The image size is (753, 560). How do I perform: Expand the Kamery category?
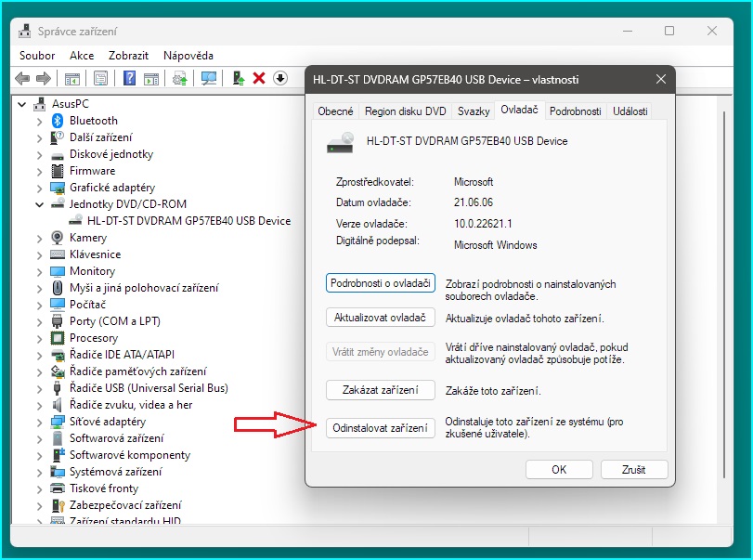coord(39,239)
